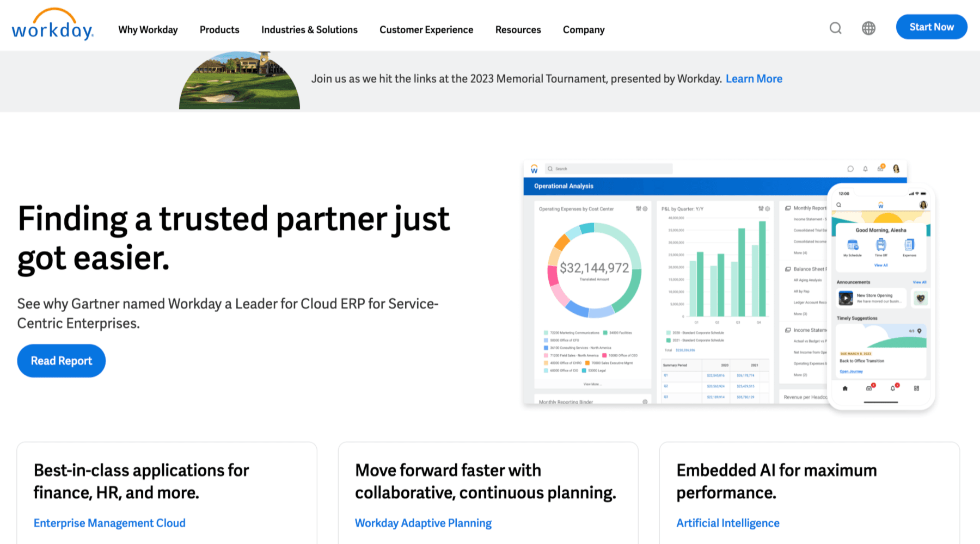Screen dimensions: 980x544
Task: Expand Industries & Solutions menu
Action: [309, 30]
